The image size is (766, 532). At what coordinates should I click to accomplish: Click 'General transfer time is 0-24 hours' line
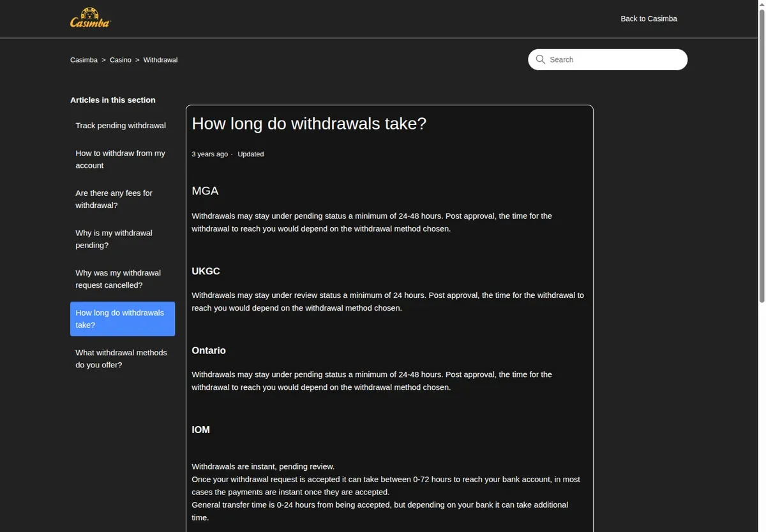pos(380,511)
